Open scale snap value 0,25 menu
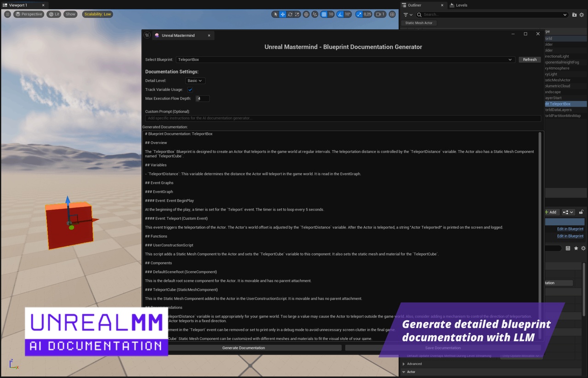 tap(367, 14)
